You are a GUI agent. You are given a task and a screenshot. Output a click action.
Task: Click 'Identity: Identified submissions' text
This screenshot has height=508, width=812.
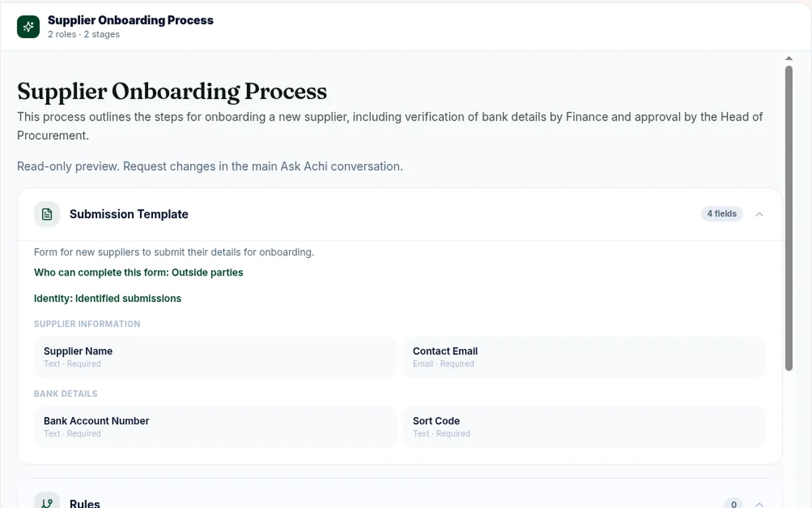click(x=108, y=298)
